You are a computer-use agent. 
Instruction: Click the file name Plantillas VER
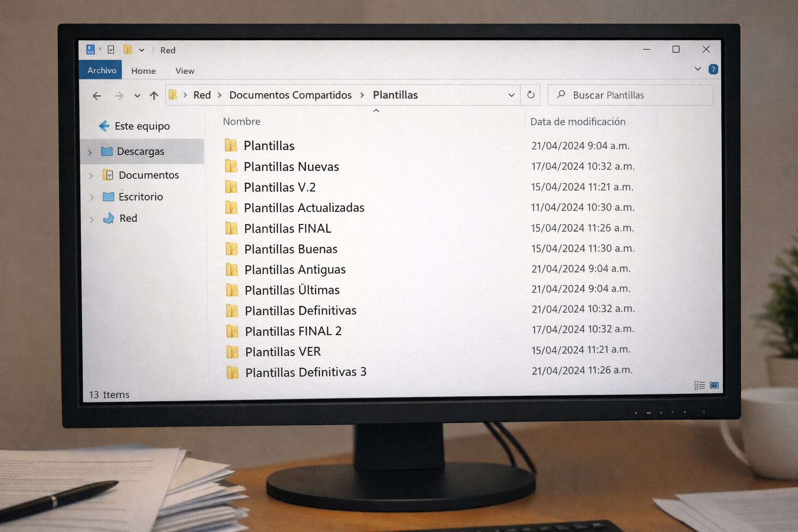283,352
